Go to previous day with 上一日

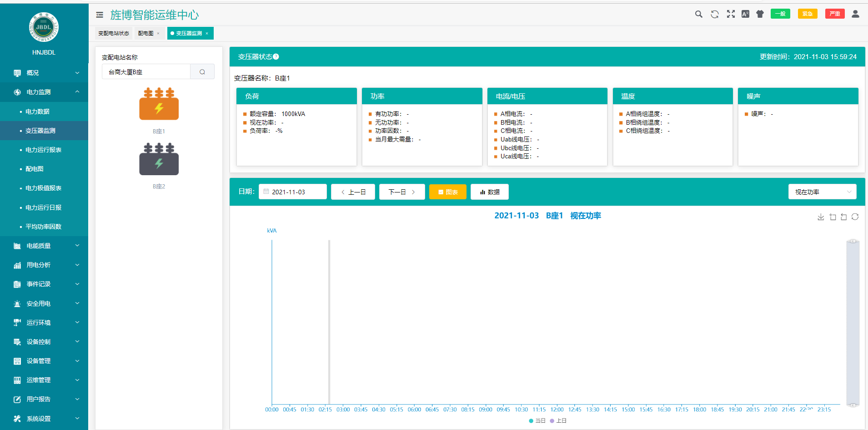(x=353, y=192)
